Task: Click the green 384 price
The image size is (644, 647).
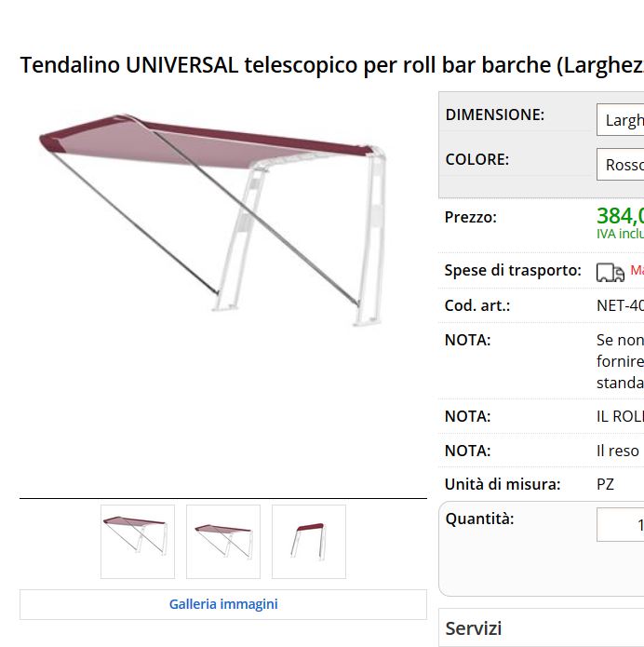Action: click(620, 216)
